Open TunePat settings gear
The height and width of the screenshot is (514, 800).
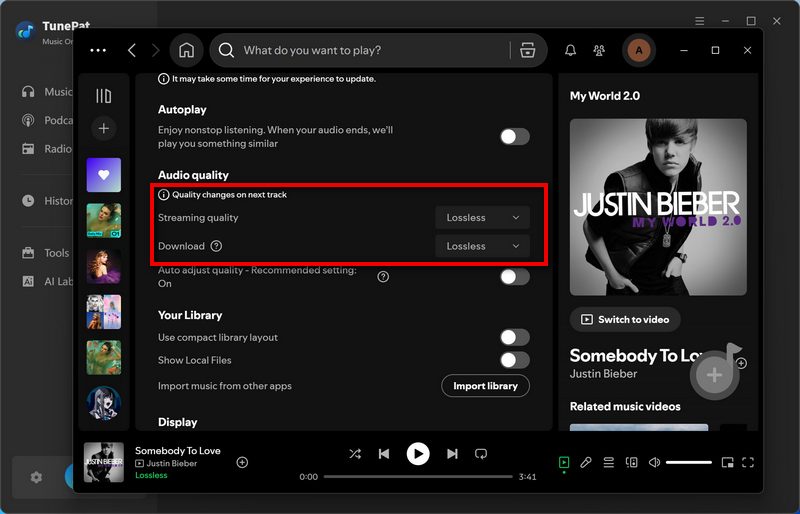click(x=36, y=477)
